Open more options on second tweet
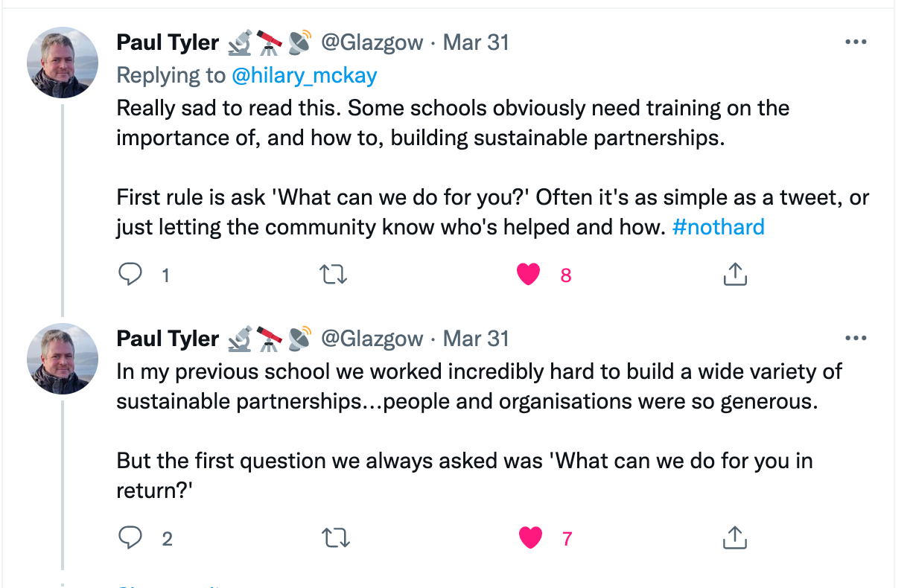Viewport: 913px width, 588px height. tap(856, 339)
